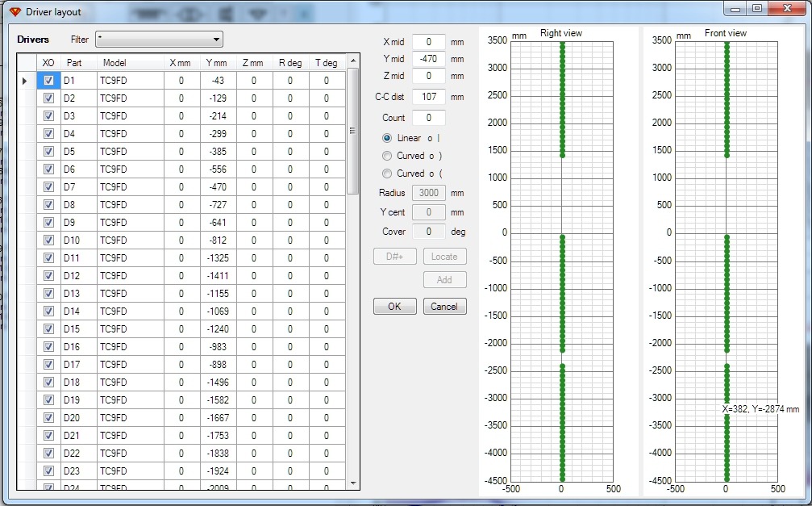Click the Y mm cell showing -1924
812x506 pixels.
click(218, 470)
